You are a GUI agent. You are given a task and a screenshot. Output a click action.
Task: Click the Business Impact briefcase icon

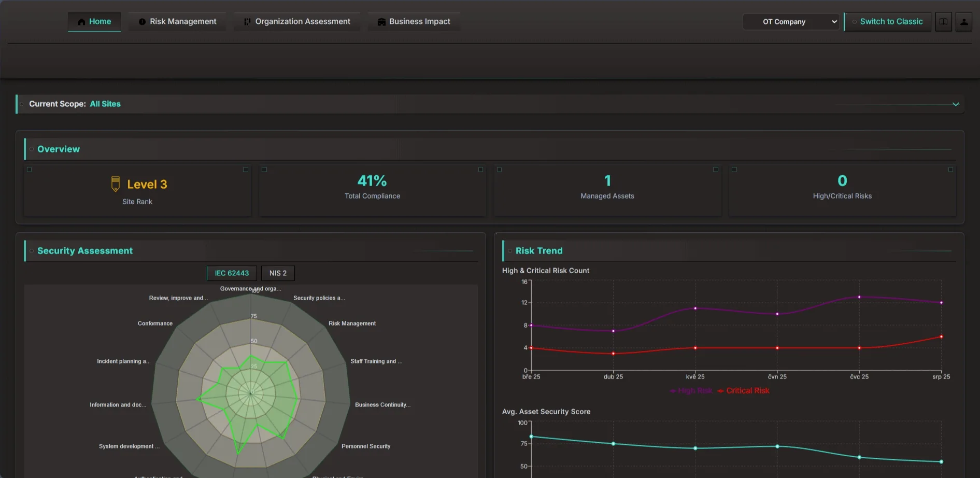click(x=381, y=22)
